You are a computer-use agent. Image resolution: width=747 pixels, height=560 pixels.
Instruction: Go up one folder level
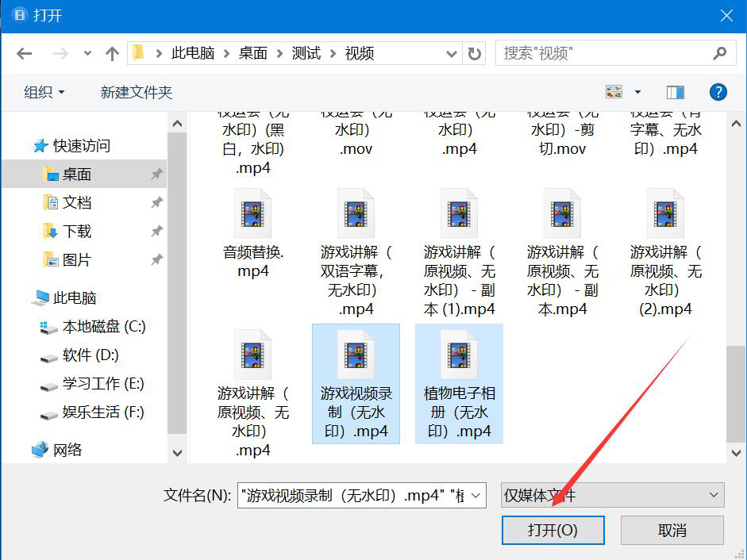point(112,53)
